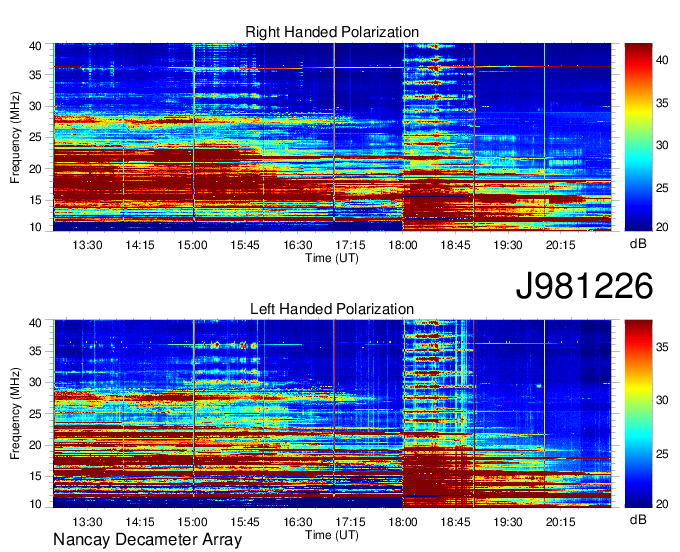Click the 18:00 time tick on Left Handed plot

[x=403, y=522]
